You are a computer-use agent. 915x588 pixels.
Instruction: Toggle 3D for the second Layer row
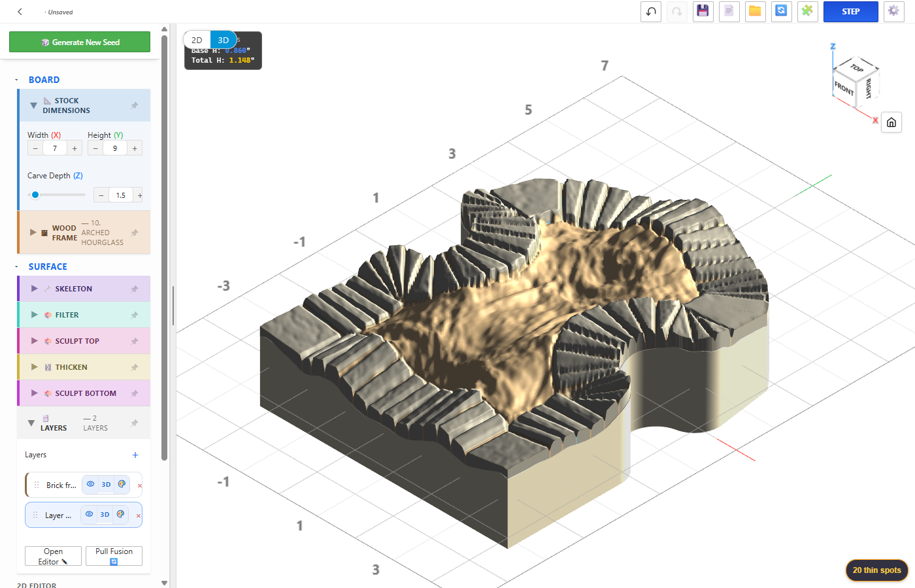tap(105, 515)
